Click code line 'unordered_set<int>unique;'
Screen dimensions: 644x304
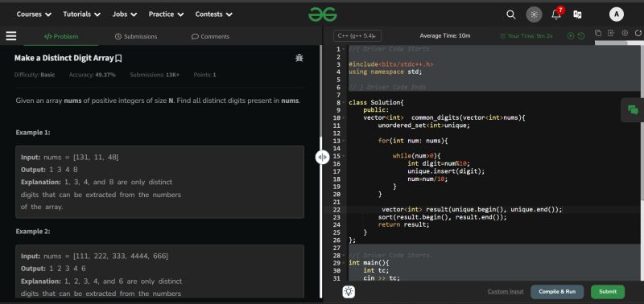(x=423, y=125)
